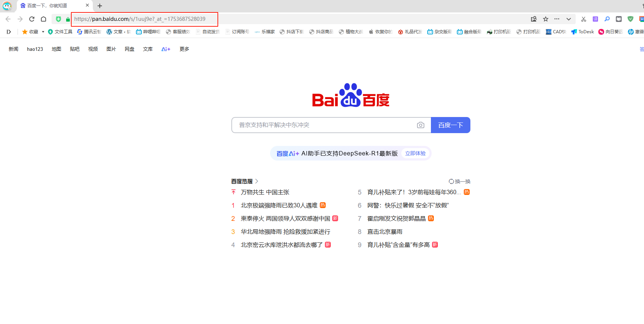644x324 pixels.
Task: Click the scissors screenshot tool icon
Action: point(584,19)
